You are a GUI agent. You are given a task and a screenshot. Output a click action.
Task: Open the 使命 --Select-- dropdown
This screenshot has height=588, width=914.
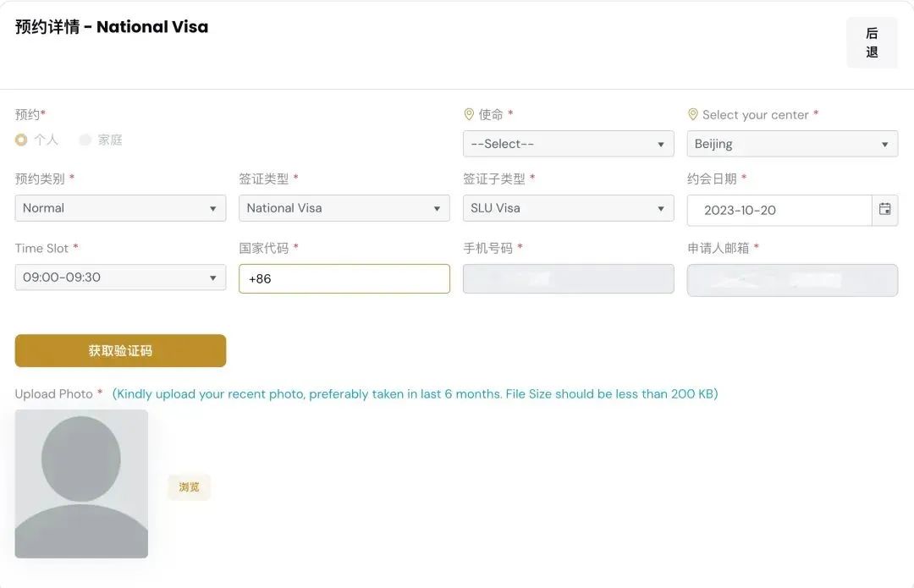[569, 144]
